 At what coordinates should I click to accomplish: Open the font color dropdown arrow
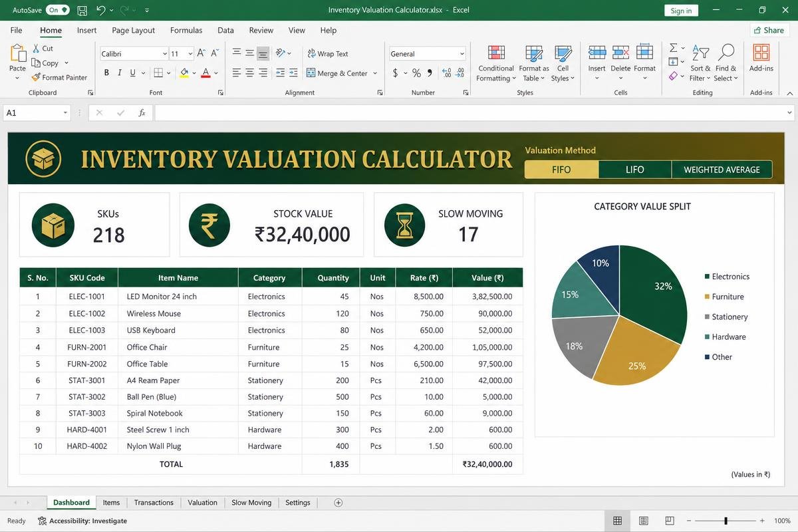coord(217,73)
